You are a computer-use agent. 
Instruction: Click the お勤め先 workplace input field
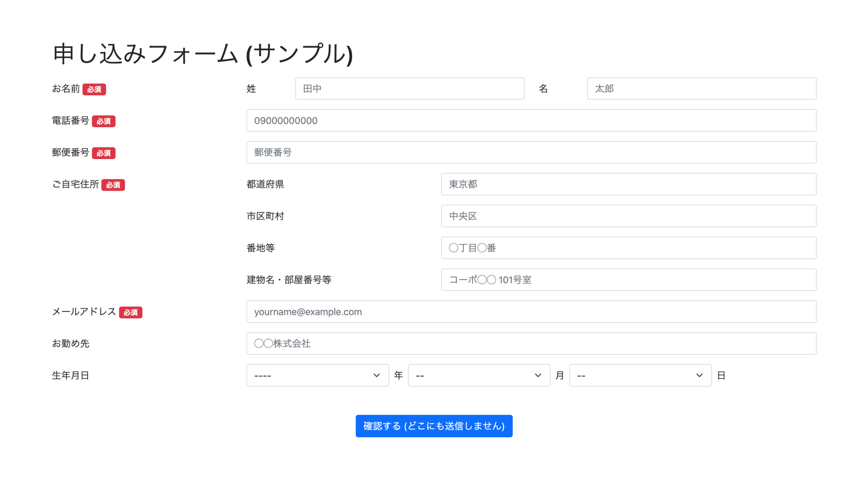click(531, 343)
